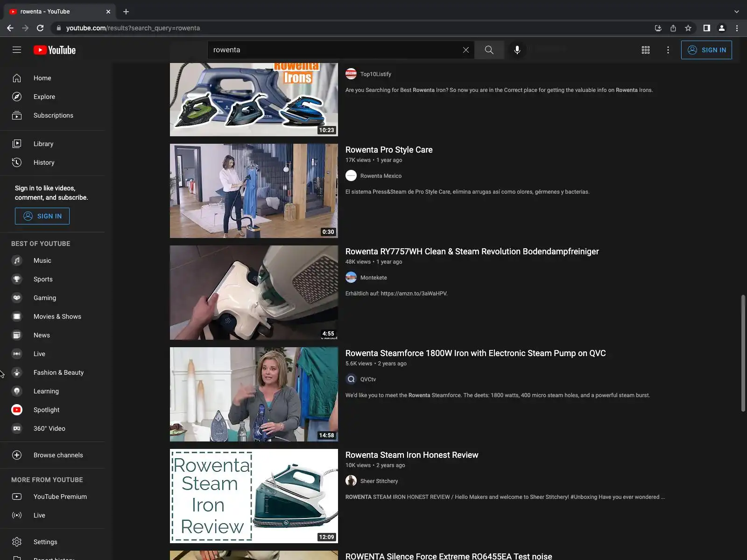Screen dimensions: 747x560
Task: Click the page vertical scrollbar
Action: (743, 353)
